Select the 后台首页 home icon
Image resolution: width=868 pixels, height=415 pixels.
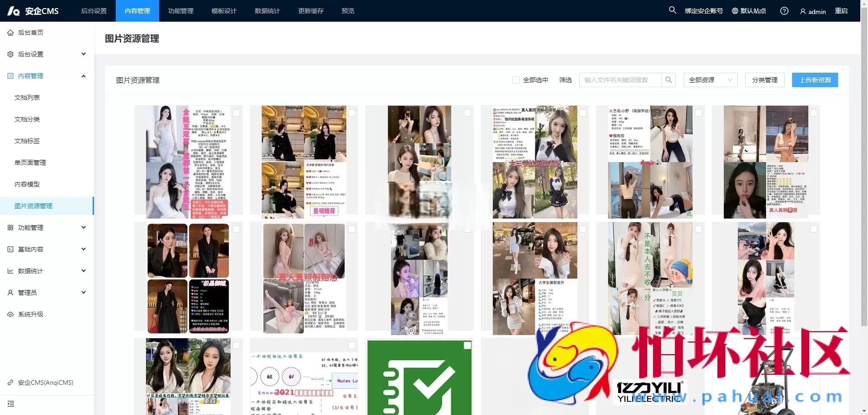click(10, 32)
